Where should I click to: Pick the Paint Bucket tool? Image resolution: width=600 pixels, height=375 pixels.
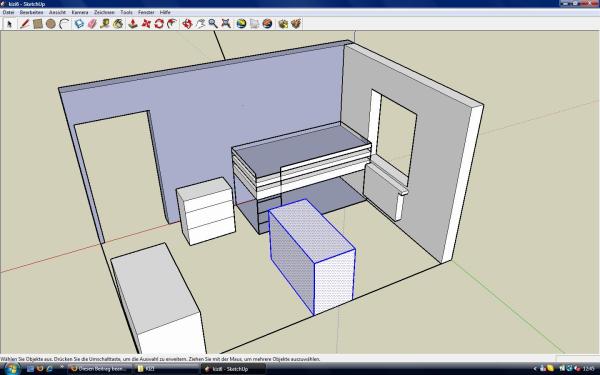[118, 24]
